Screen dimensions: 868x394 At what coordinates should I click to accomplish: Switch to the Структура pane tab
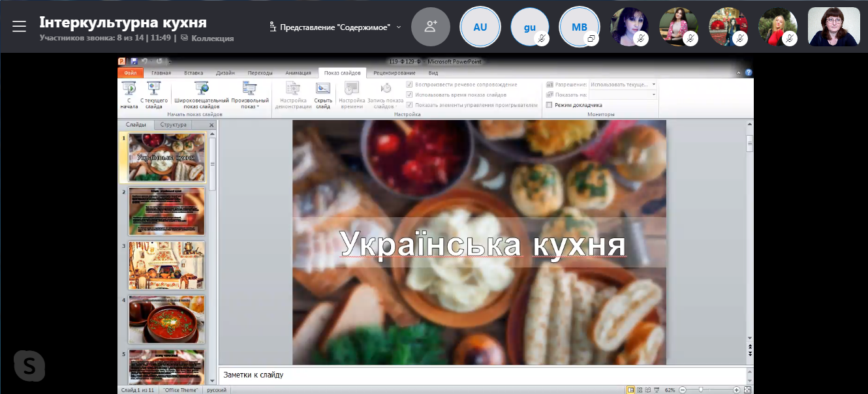click(173, 125)
